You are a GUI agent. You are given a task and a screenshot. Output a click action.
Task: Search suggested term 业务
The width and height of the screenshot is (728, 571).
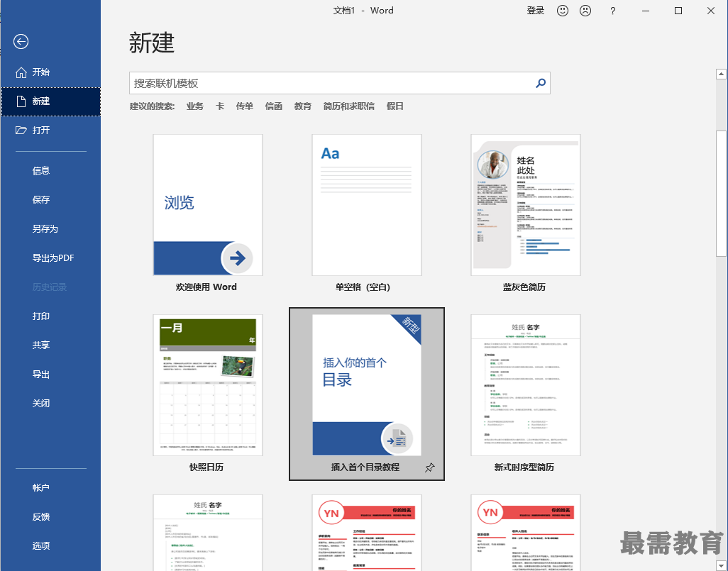(x=195, y=106)
